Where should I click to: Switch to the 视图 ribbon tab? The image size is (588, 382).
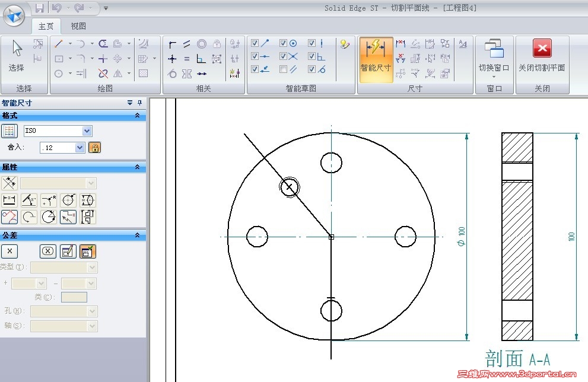click(x=78, y=26)
